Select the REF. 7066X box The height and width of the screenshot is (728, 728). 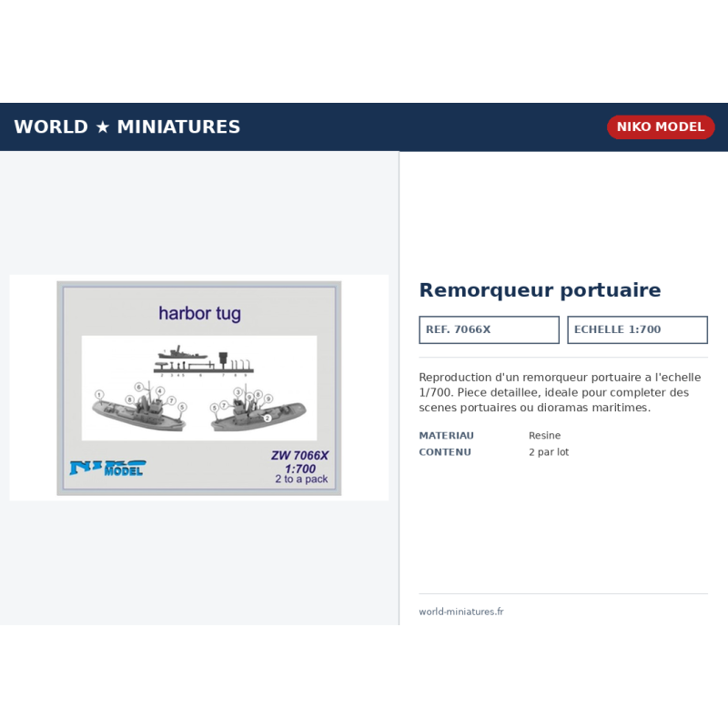click(x=489, y=329)
